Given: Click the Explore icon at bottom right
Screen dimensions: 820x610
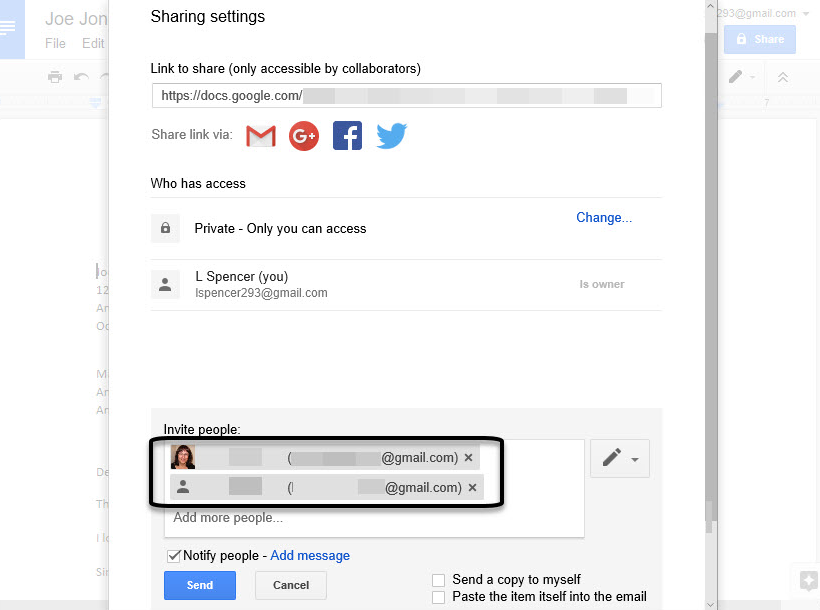Looking at the screenshot, I should coord(808,580).
